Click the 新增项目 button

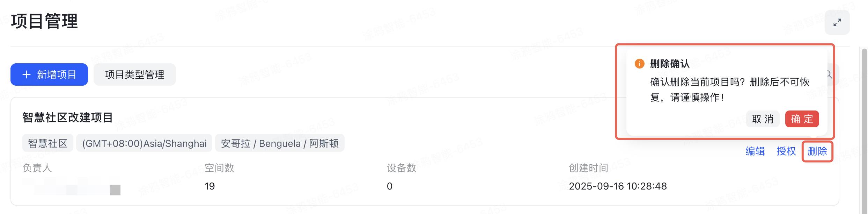click(49, 74)
